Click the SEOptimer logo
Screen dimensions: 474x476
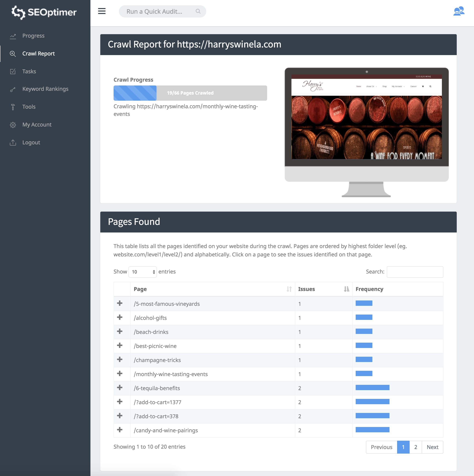(44, 12)
